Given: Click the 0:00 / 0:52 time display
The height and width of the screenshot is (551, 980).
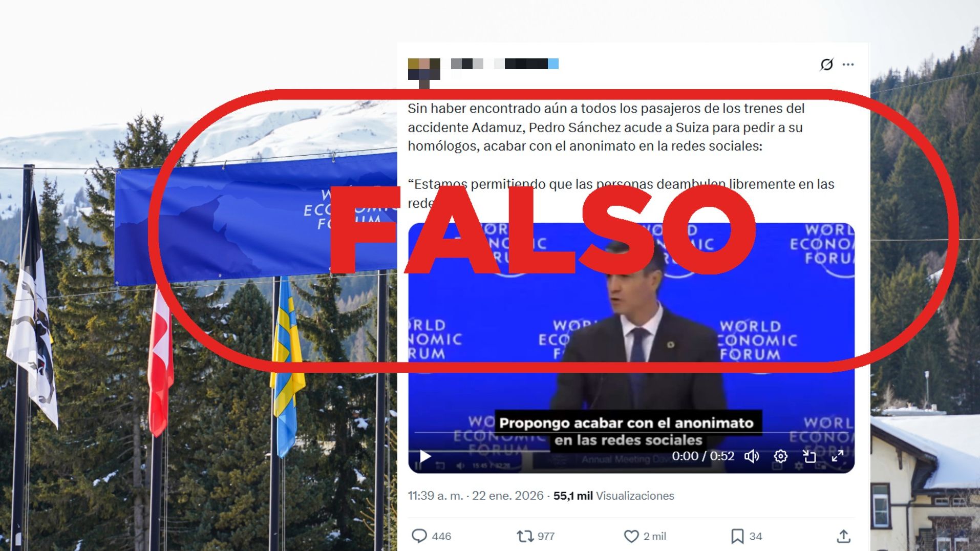Looking at the screenshot, I should point(702,456).
